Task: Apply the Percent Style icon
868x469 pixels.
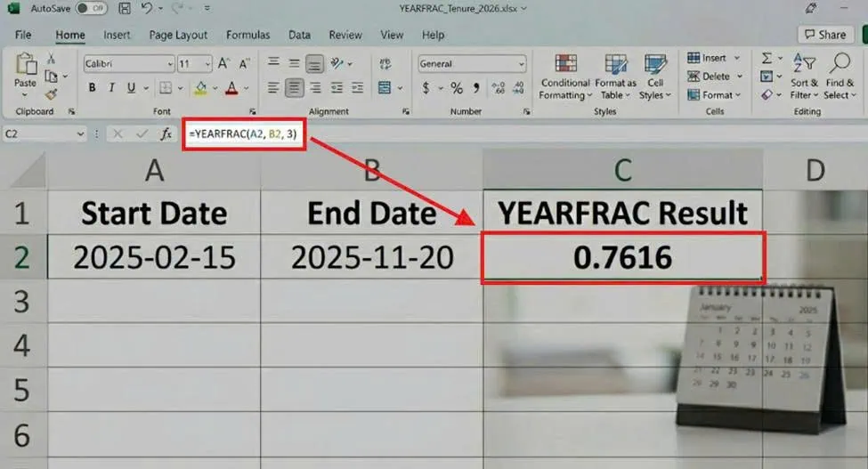Action: click(x=456, y=87)
